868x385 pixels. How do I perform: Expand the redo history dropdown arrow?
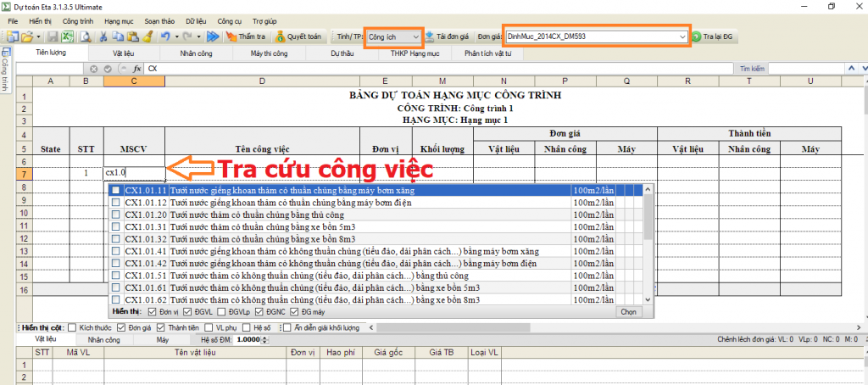(198, 36)
